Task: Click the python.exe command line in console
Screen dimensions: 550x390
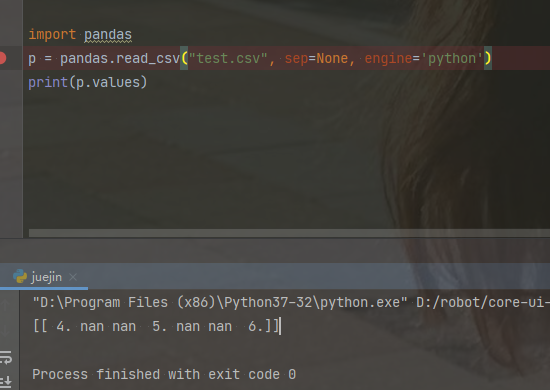Action: (x=290, y=302)
